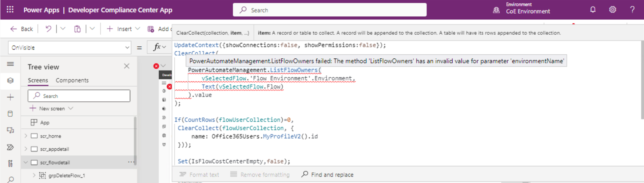Viewport: 644px width, 183px height.
Task: Click Remove formatting
Action: [260, 175]
